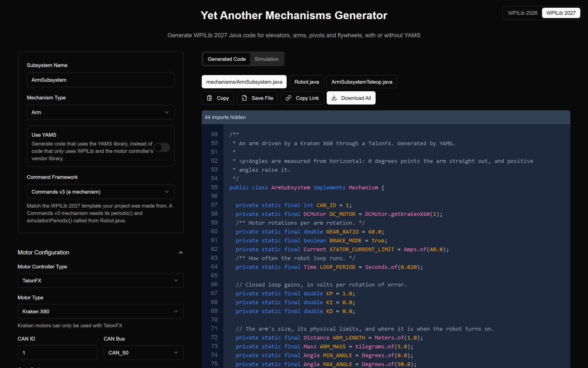Image resolution: width=588 pixels, height=368 pixels.
Task: Open the Command Framework dropdown
Action: (100, 192)
